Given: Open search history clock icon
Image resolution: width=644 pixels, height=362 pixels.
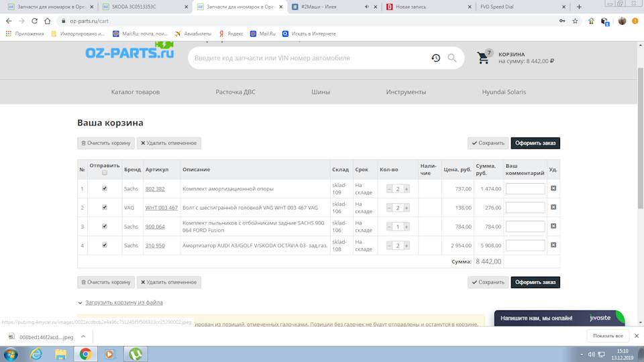Looking at the screenshot, I should pos(436,58).
